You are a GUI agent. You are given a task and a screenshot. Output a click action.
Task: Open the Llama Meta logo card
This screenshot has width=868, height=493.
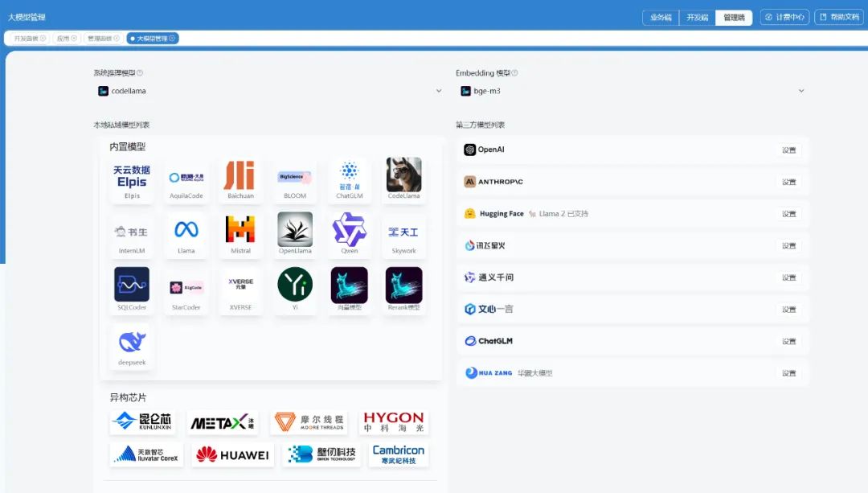coord(186,235)
